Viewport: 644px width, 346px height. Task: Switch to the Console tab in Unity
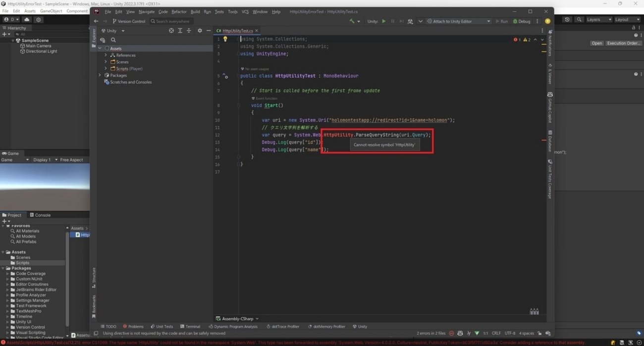(x=40, y=215)
